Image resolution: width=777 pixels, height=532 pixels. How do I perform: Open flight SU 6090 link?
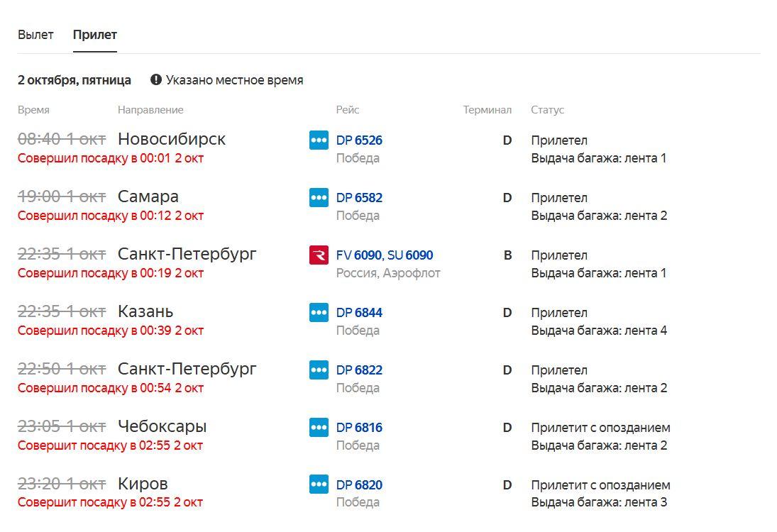click(410, 255)
